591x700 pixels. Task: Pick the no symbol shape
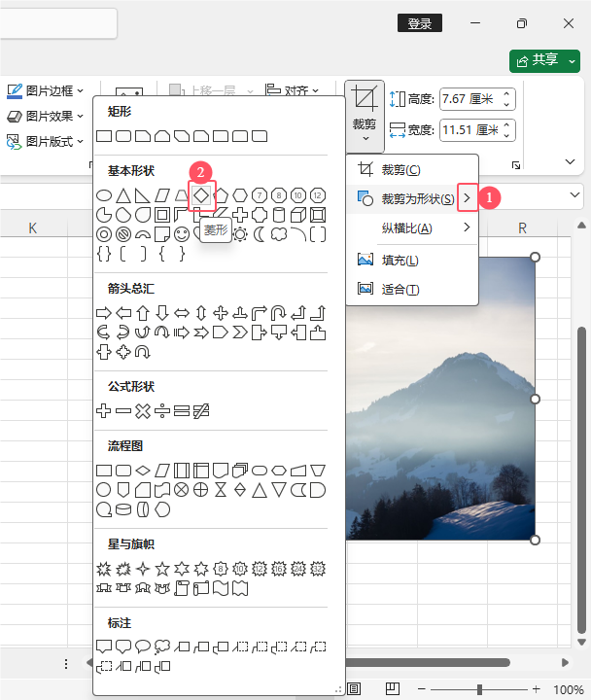tap(123, 234)
